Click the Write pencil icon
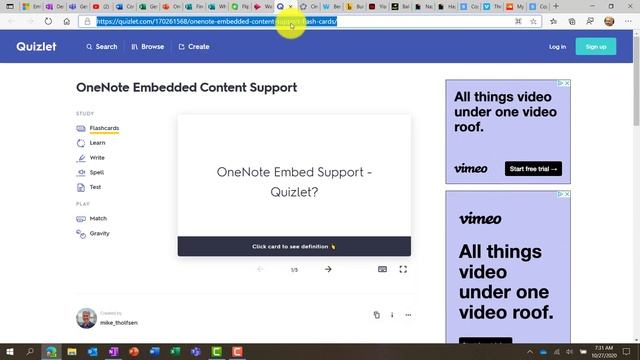 [81, 158]
